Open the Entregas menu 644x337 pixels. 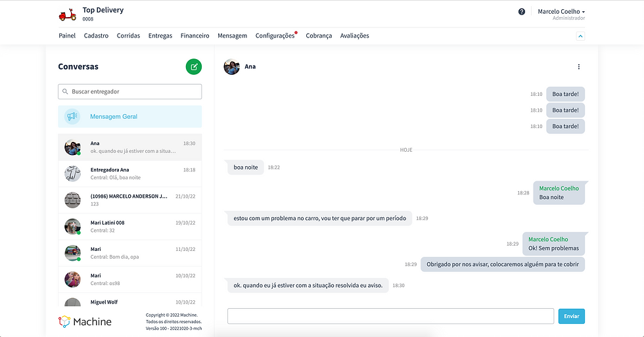click(160, 35)
